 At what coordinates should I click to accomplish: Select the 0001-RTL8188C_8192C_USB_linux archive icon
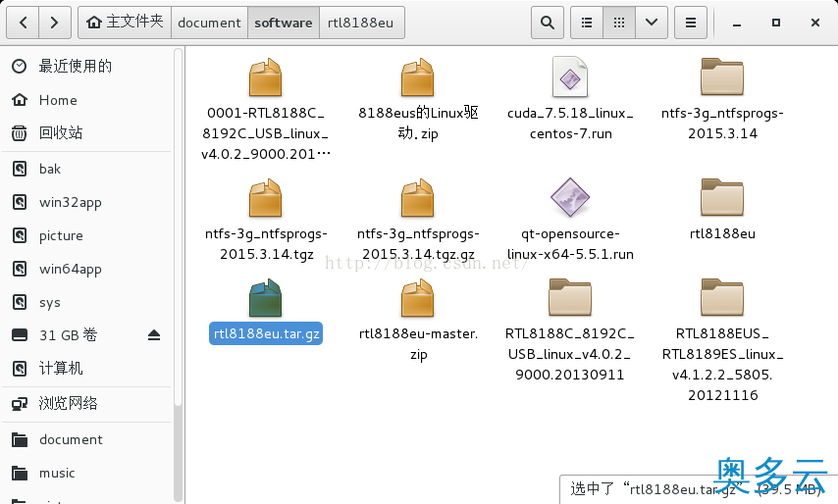[266, 77]
